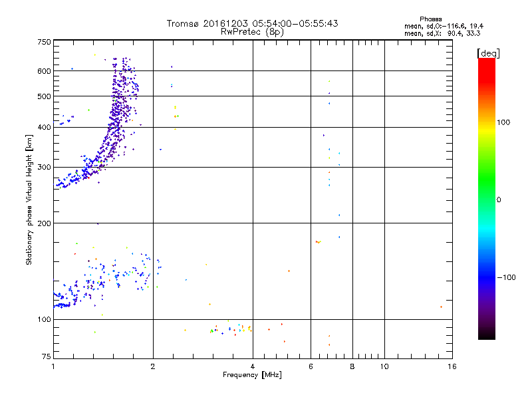Click the 'Stationary phase Virtual Height [km]' axis label
The image size is (532, 399).
[x=29, y=200]
